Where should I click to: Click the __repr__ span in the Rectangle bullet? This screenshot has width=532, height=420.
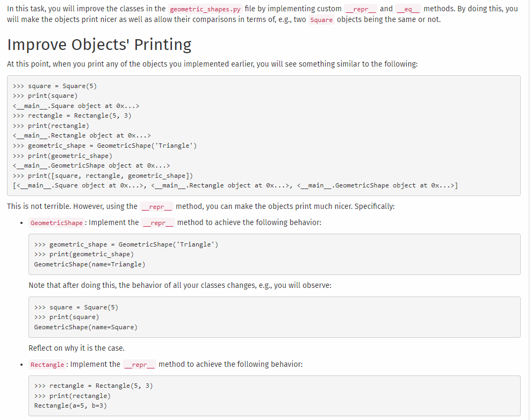pyautogui.click(x=139, y=364)
